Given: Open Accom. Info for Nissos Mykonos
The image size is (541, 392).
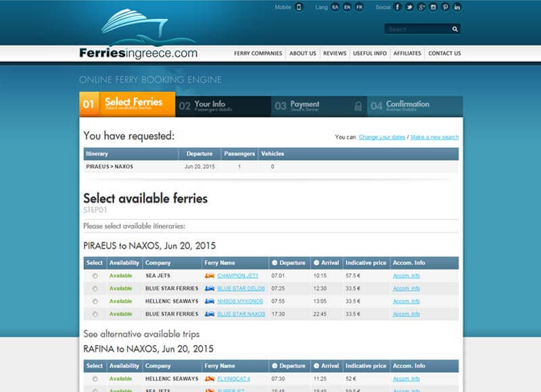Looking at the screenshot, I should coord(406,301).
